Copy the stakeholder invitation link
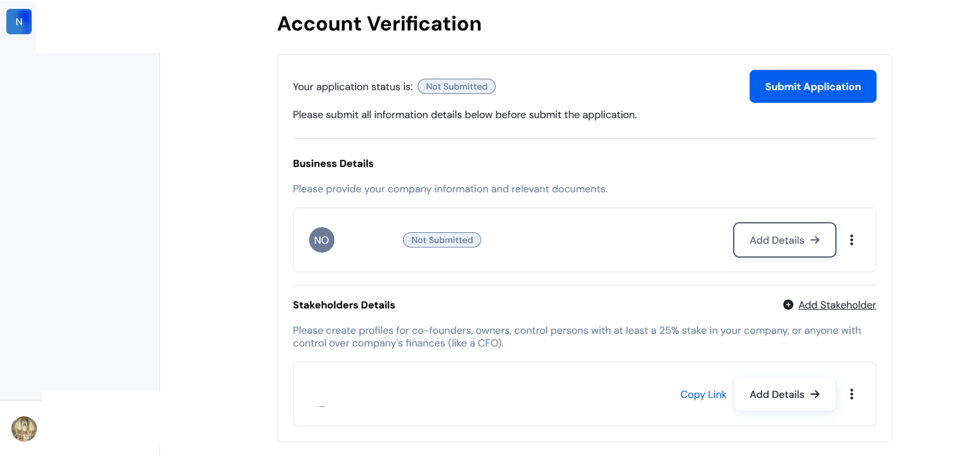 click(x=703, y=395)
